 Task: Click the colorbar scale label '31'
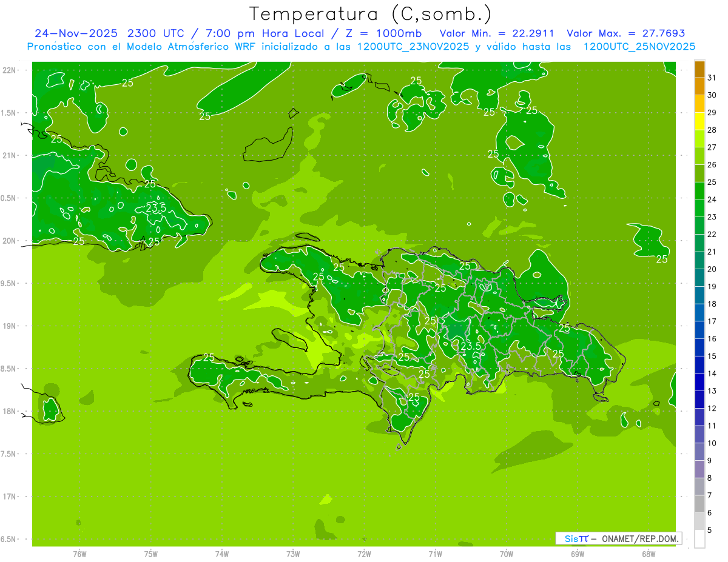coord(712,77)
